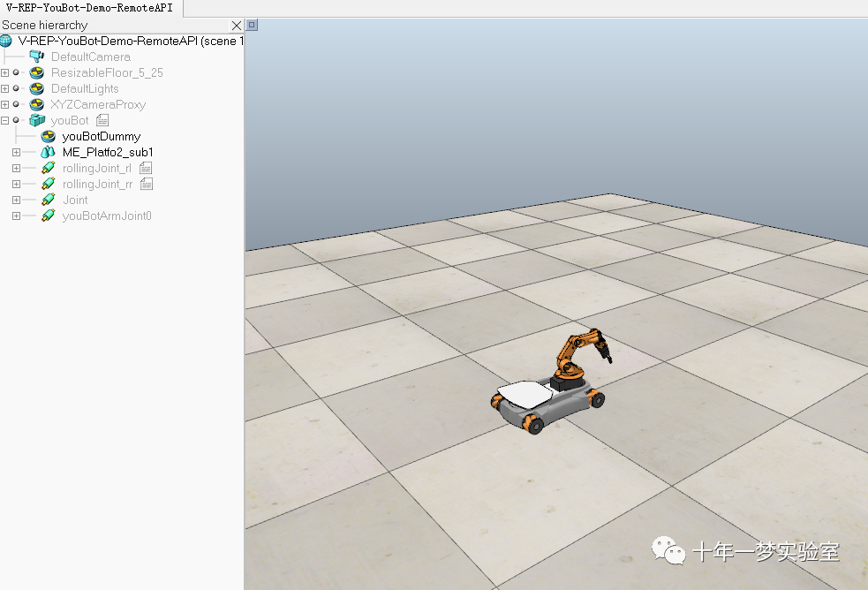868x590 pixels.
Task: Collapse the youBot tree node
Action: coord(5,120)
